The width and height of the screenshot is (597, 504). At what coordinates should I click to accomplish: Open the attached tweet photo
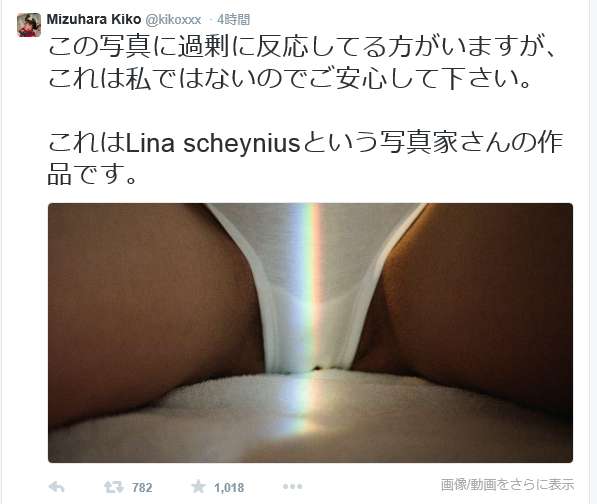tap(310, 333)
